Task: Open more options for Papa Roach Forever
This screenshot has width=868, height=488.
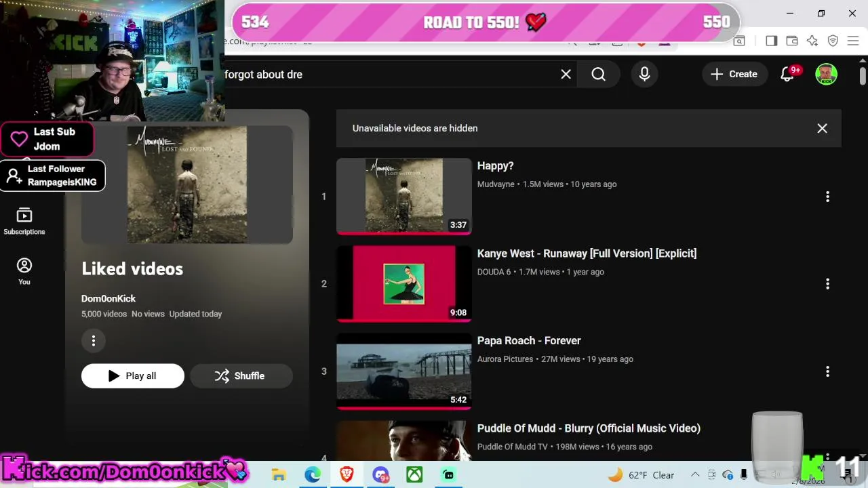Action: 827,371
